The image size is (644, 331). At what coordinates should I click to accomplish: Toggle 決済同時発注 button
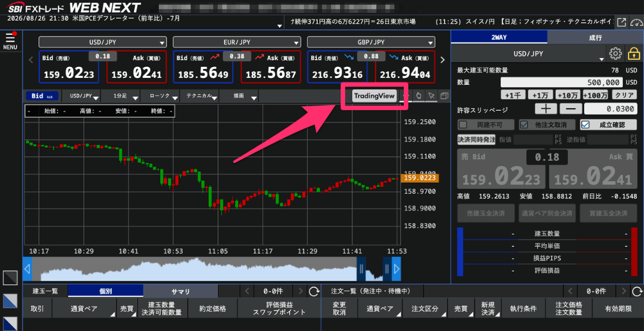click(x=477, y=140)
